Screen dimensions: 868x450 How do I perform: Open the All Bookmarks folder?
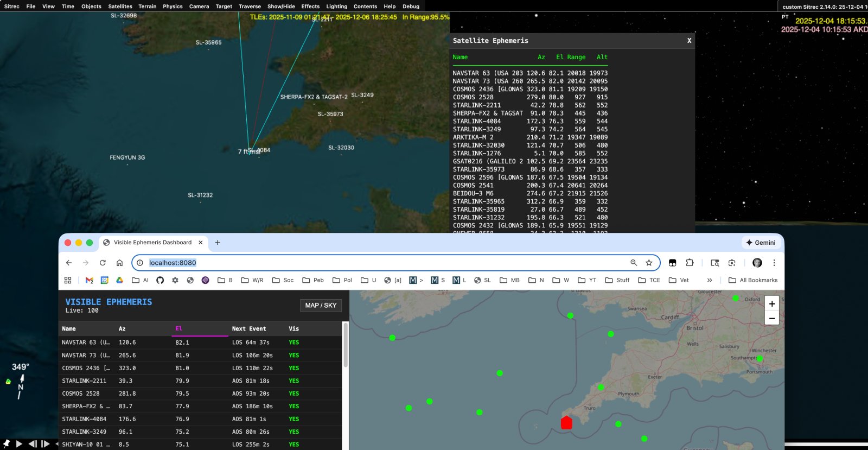click(x=752, y=280)
